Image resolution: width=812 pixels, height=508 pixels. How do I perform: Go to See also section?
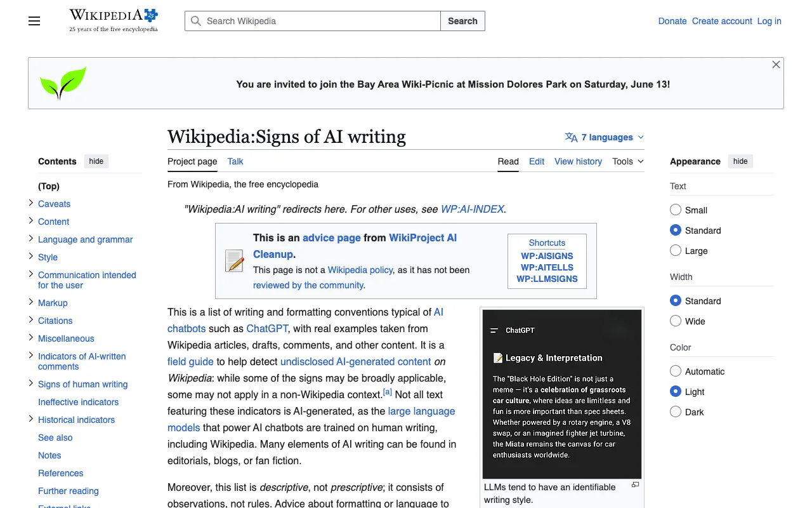(x=55, y=438)
